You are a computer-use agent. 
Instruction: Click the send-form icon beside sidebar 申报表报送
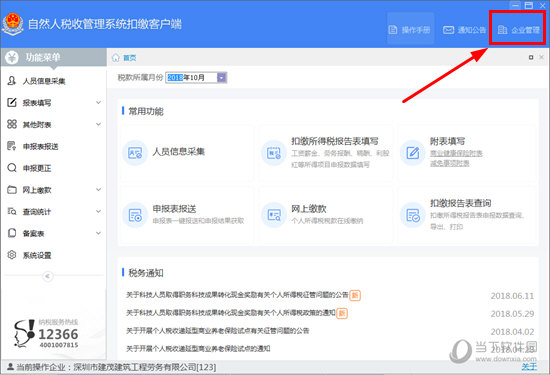point(12,146)
